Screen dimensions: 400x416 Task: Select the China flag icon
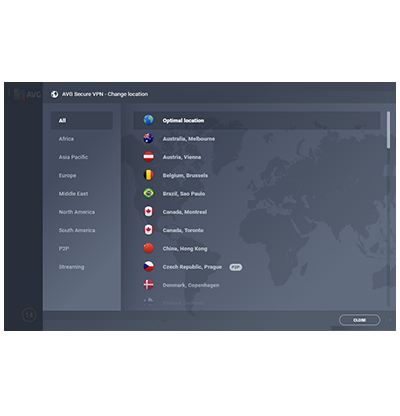[148, 248]
